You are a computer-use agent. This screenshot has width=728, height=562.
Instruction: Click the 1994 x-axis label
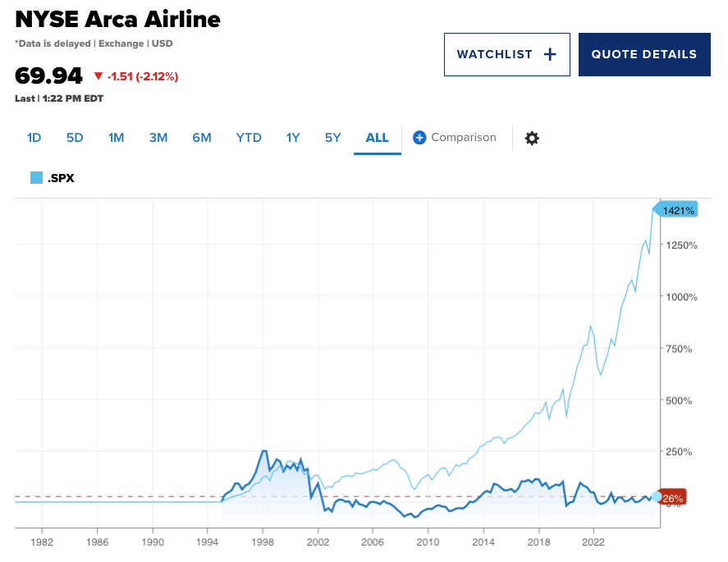[x=207, y=541]
